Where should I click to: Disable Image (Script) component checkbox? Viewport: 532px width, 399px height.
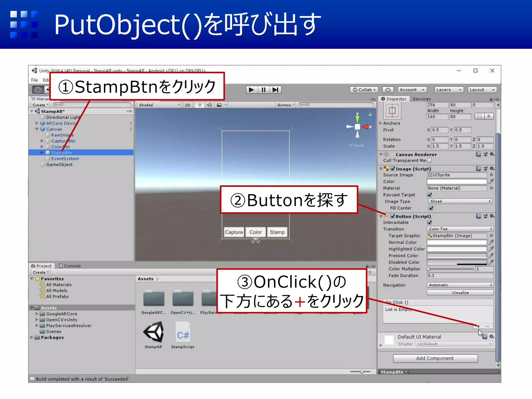coord(393,169)
